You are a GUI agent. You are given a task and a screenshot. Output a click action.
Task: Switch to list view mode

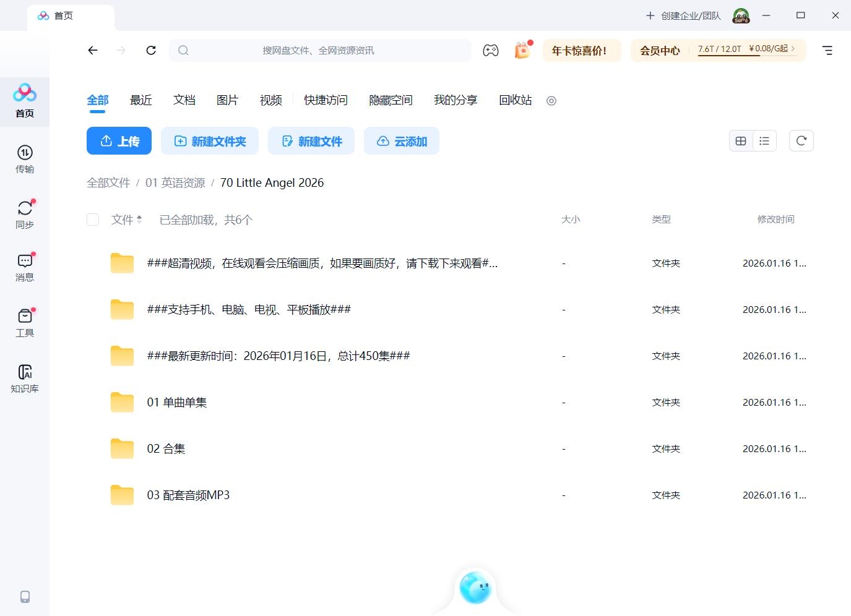click(764, 140)
